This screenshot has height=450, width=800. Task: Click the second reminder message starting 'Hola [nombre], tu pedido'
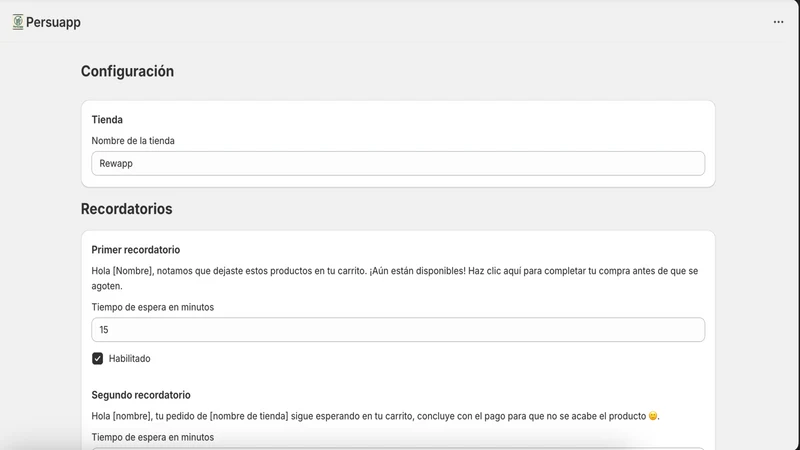[x=376, y=416]
